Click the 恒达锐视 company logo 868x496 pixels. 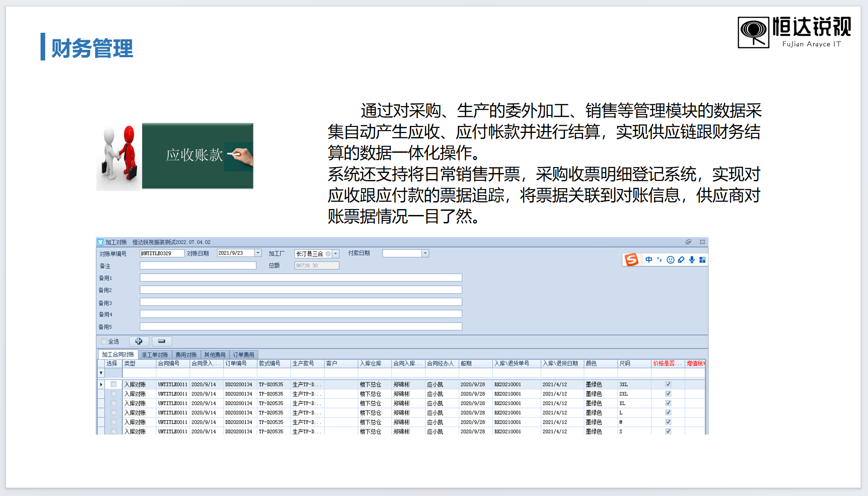(795, 32)
